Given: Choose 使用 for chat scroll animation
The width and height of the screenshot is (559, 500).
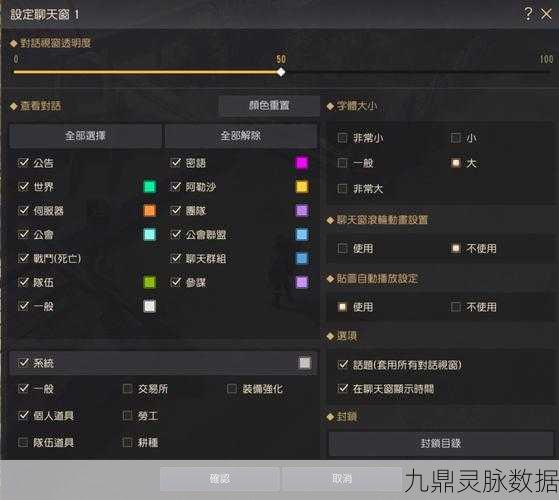Looking at the screenshot, I should [x=342, y=248].
